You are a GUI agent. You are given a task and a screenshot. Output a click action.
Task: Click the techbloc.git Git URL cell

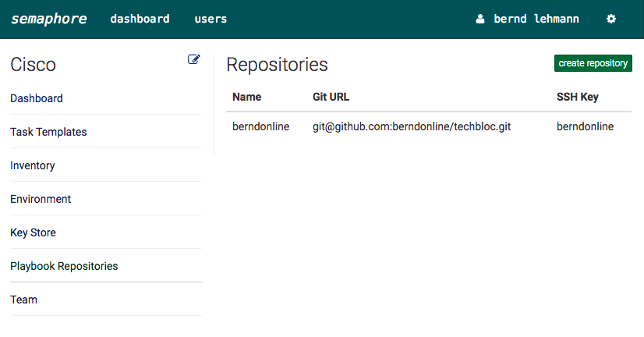[412, 126]
